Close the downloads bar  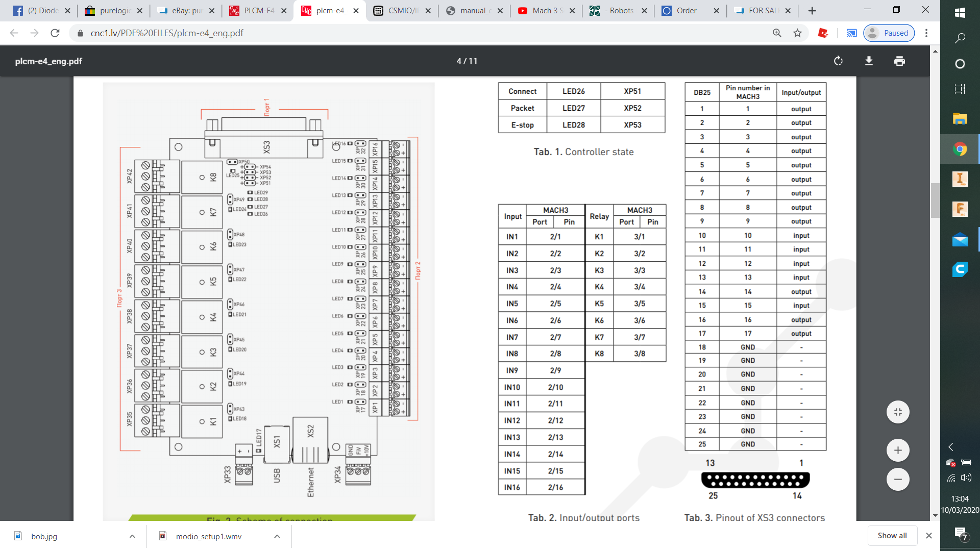point(929,536)
